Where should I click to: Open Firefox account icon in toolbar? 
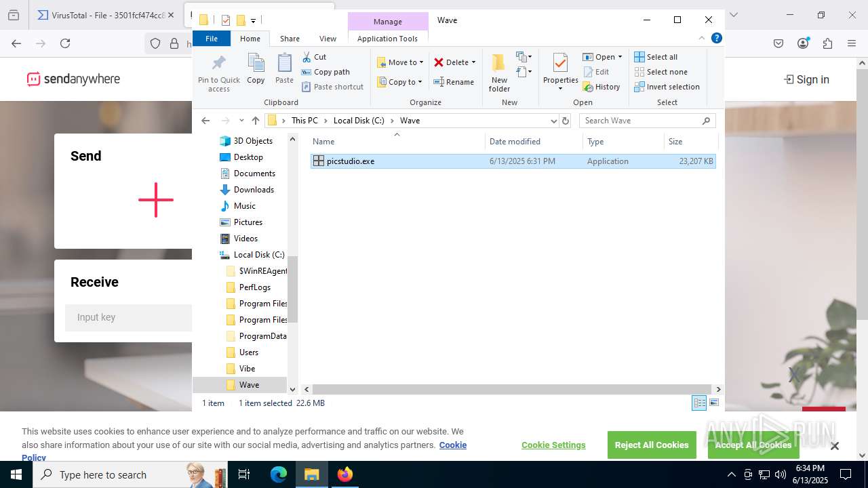point(803,43)
